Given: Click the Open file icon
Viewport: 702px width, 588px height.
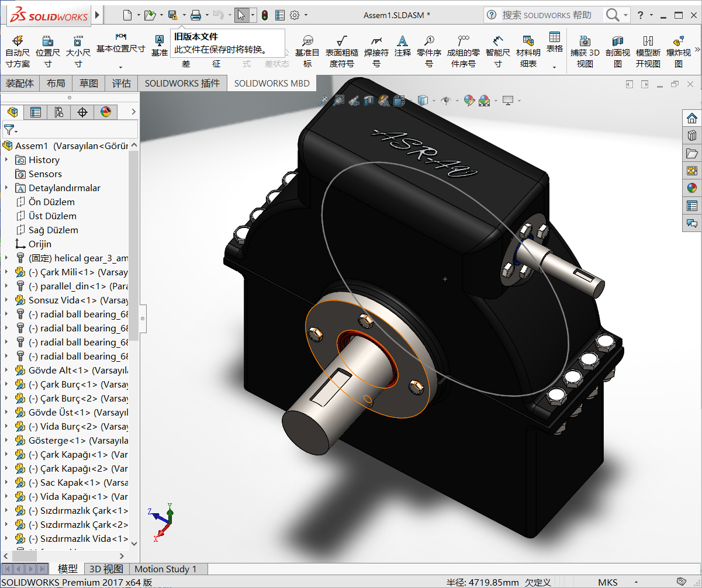Looking at the screenshot, I should click(150, 15).
